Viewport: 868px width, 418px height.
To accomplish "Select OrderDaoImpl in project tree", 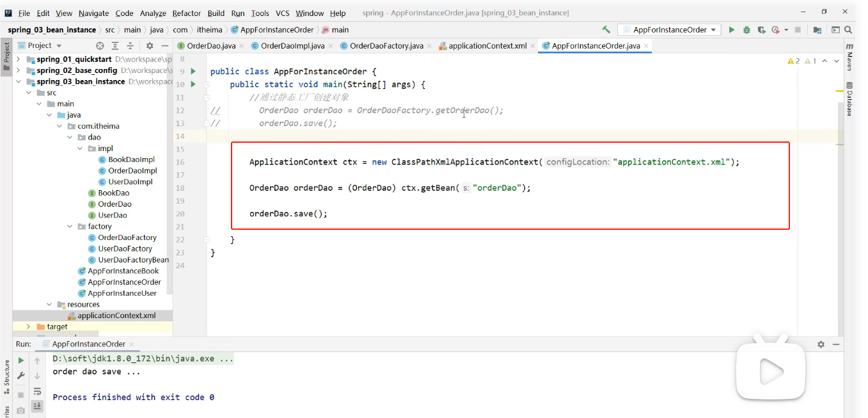I will (x=132, y=171).
